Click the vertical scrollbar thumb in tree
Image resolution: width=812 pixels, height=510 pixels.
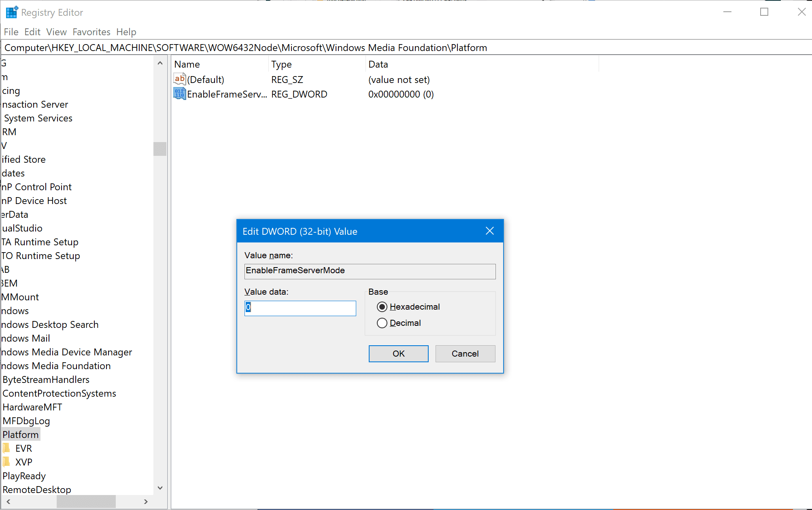pyautogui.click(x=160, y=149)
